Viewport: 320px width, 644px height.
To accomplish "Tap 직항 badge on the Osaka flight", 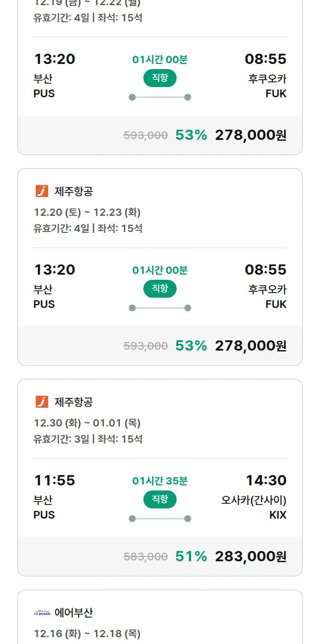I will point(160,499).
